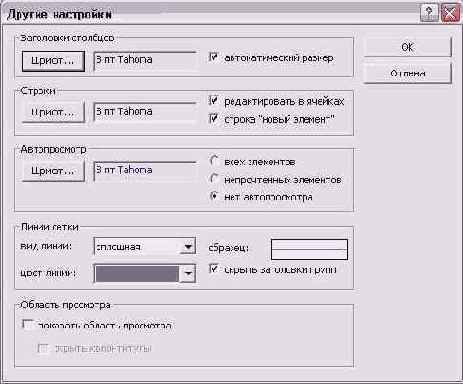Open Шрифт button in Строки group
Viewport: 463px width, 384px height.
[53, 112]
